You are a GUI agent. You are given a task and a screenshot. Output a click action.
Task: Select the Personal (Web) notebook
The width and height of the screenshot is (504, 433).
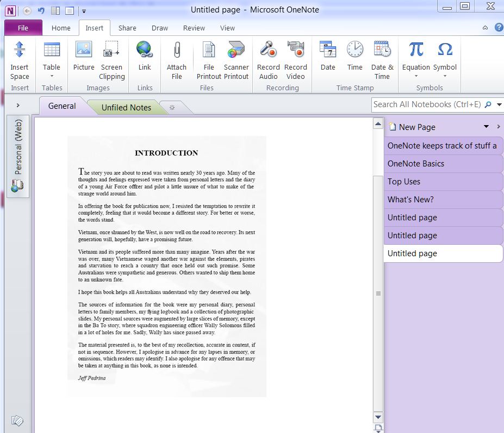tap(18, 156)
